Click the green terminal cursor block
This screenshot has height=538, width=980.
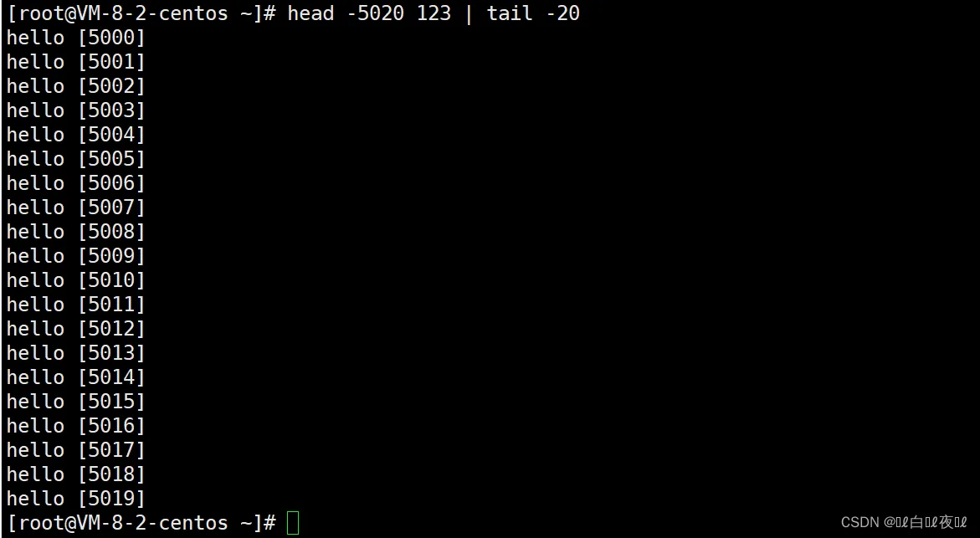(293, 523)
